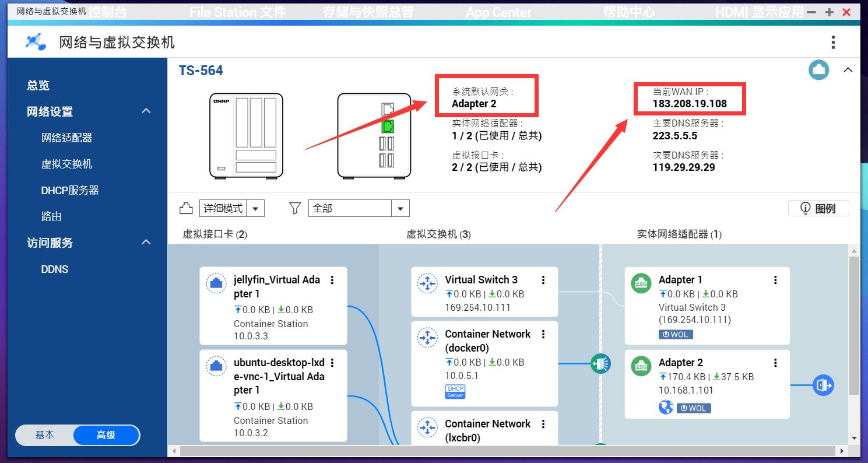Click the 实体网络适配器 (1) column header

(679, 234)
